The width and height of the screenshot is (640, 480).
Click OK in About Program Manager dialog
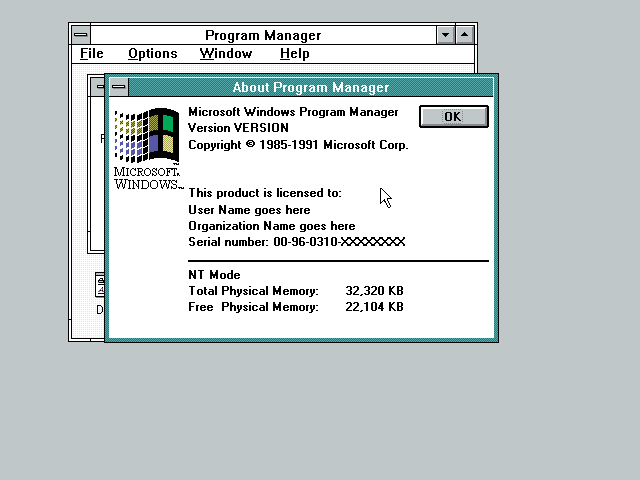pyautogui.click(x=453, y=117)
